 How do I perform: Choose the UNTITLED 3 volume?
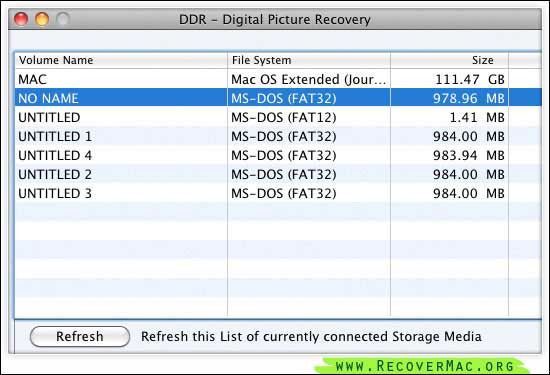pyautogui.click(x=278, y=193)
